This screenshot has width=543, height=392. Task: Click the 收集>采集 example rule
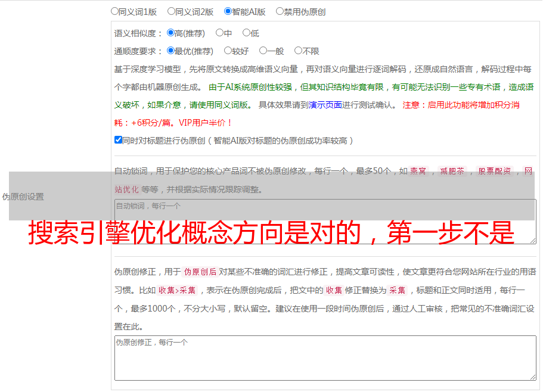point(177,290)
